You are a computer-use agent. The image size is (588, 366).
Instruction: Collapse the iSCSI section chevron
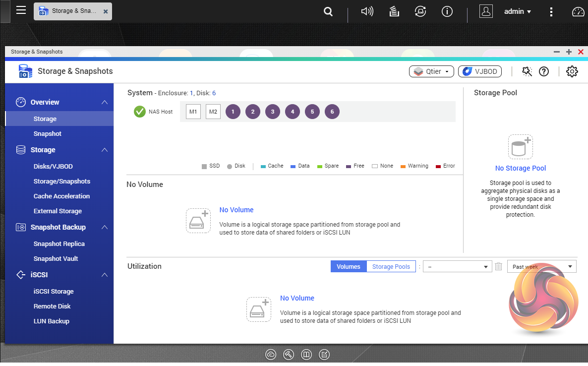click(105, 275)
